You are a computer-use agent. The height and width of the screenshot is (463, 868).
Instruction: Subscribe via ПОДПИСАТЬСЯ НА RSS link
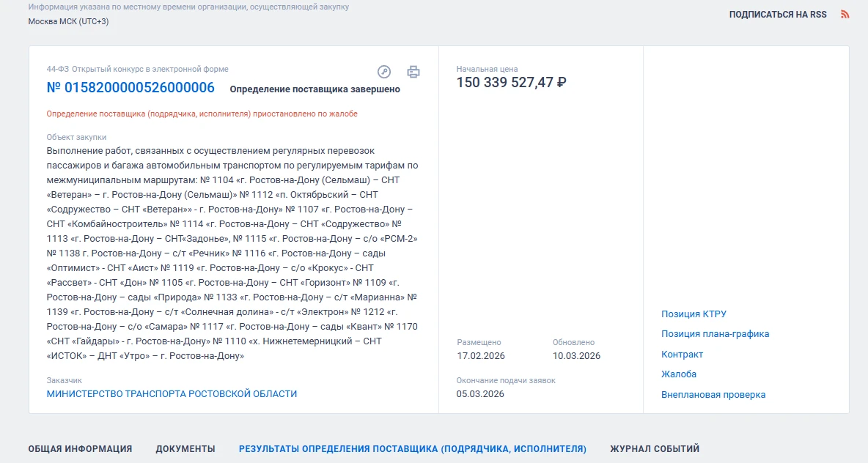777,15
